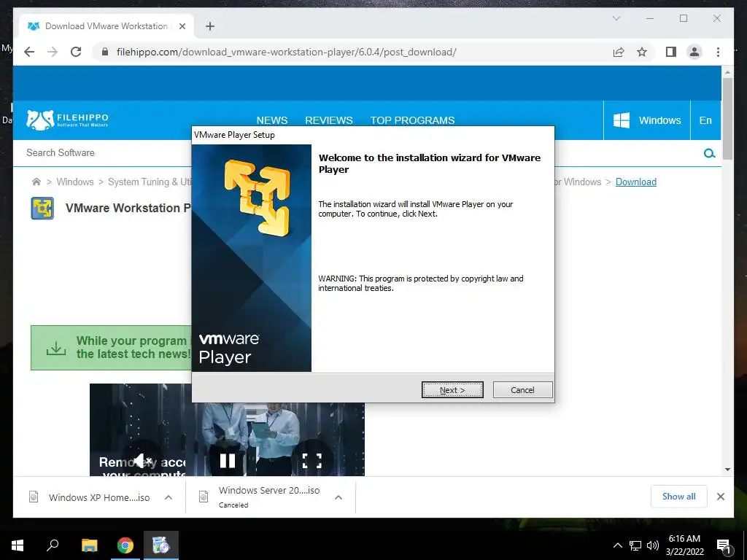747x560 pixels.
Task: Show all downloads
Action: pos(679,496)
